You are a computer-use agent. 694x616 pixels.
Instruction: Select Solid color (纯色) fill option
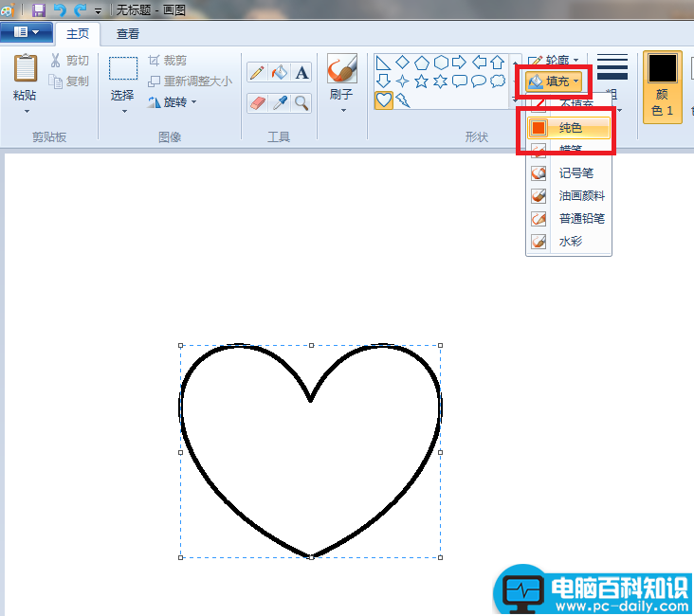(569, 128)
